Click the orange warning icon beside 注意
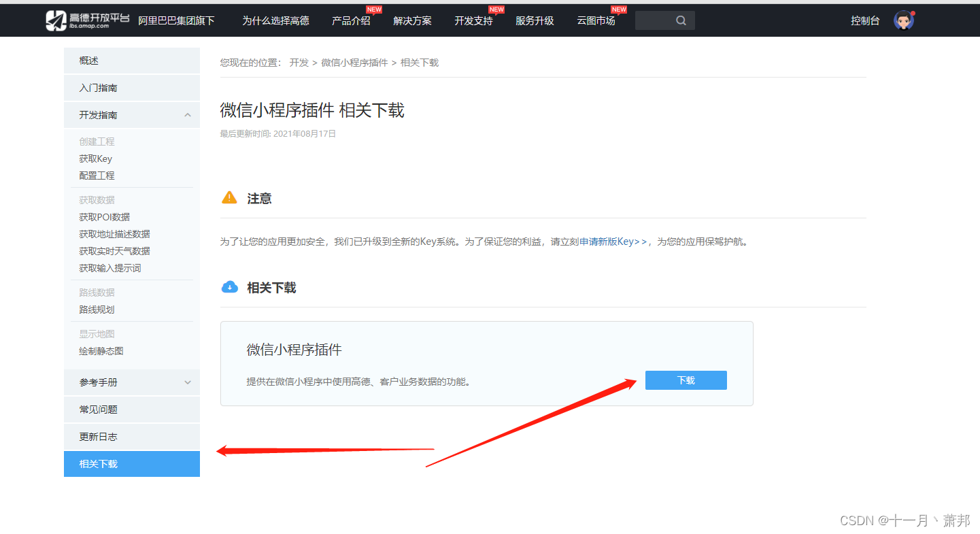The image size is (980, 534). pos(230,198)
